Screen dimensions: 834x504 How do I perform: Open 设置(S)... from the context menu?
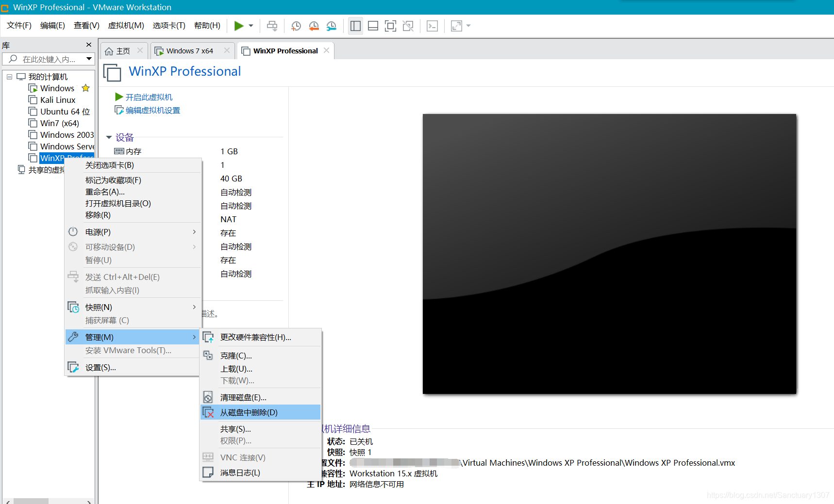click(x=133, y=368)
